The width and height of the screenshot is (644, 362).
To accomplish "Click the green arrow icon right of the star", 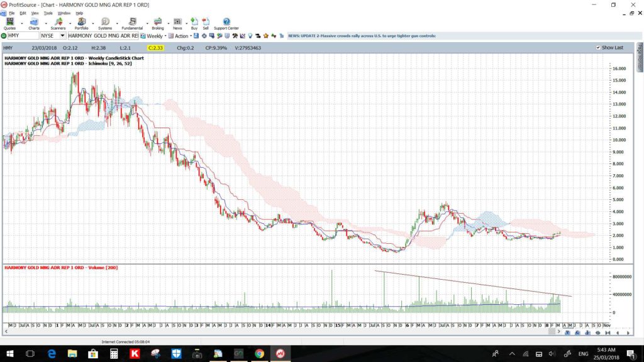I will pyautogui.click(x=274, y=36).
